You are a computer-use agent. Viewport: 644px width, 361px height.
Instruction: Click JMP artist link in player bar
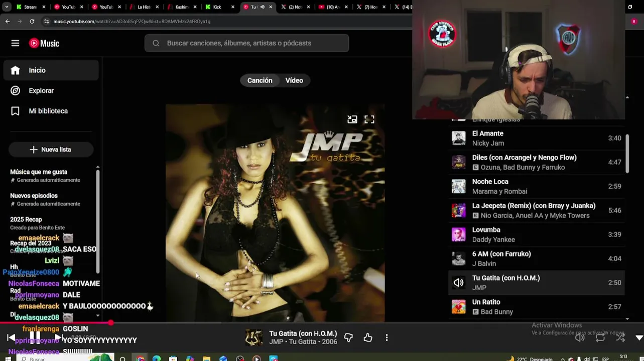[276, 342]
